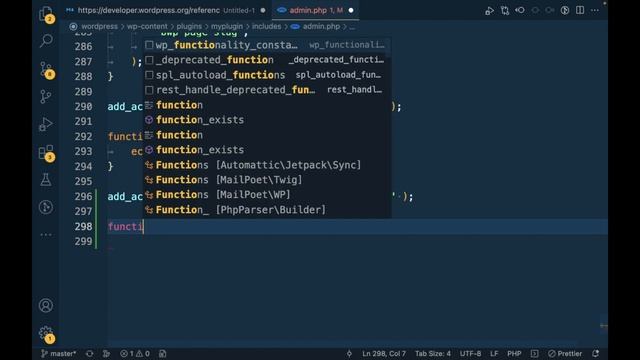Click line number 290 in the gutter
The height and width of the screenshot is (360, 640).
coord(83,107)
